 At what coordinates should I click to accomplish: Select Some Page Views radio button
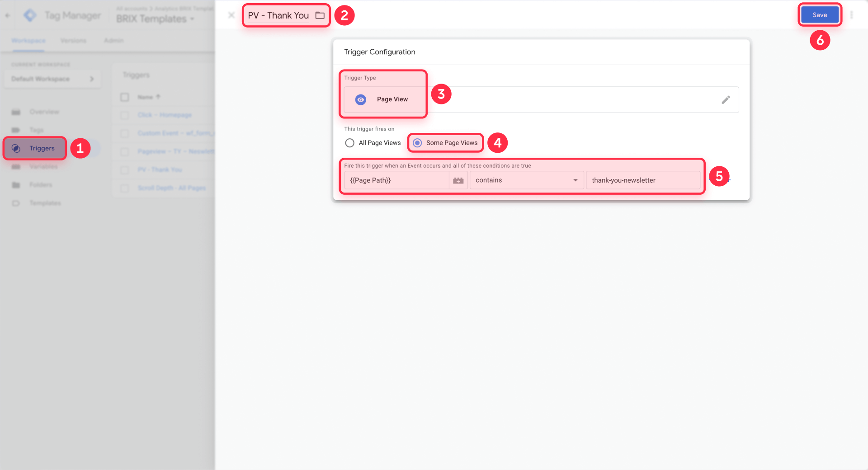click(x=417, y=143)
